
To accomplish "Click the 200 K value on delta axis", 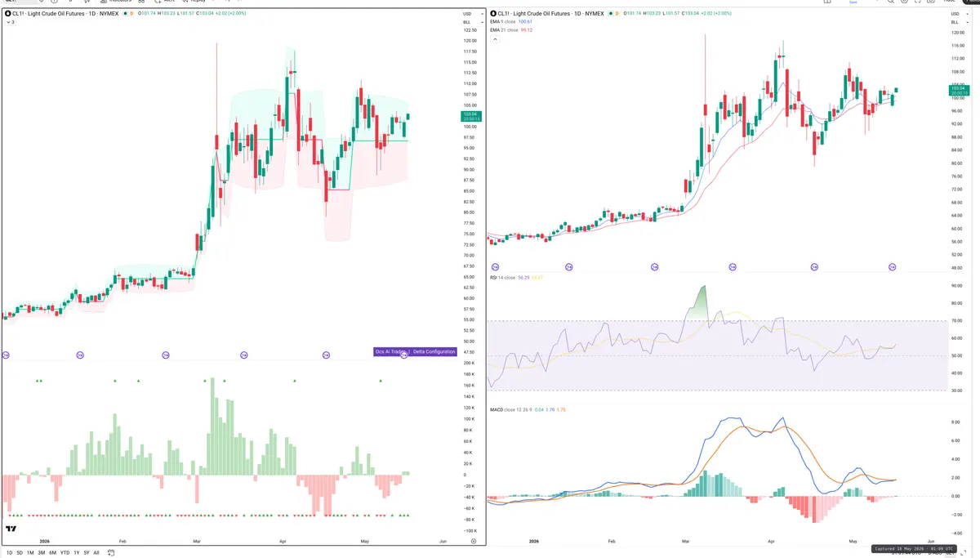I will [469, 362].
